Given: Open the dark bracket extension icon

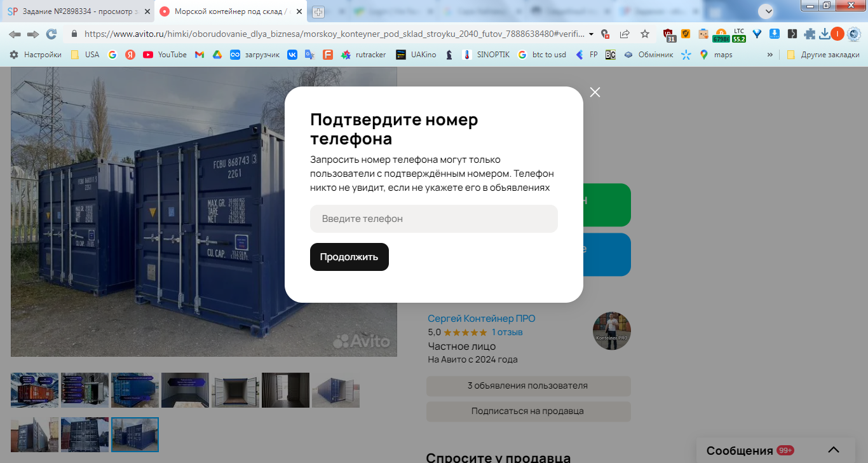Looking at the screenshot, I should (x=792, y=34).
